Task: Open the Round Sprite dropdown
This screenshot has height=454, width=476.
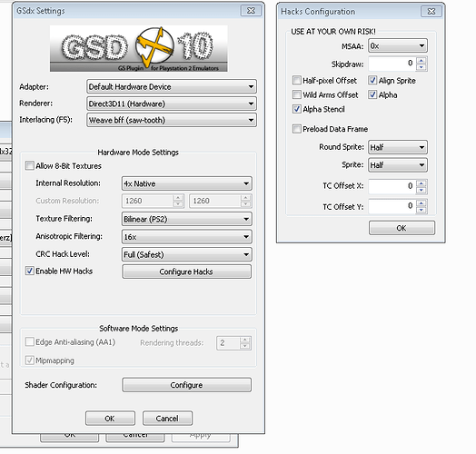Action: (x=398, y=147)
